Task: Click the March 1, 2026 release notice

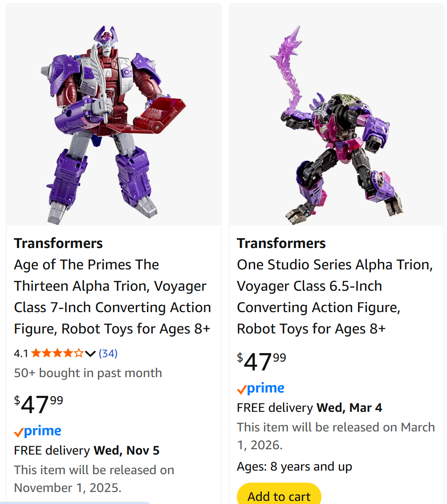Action: (x=336, y=436)
